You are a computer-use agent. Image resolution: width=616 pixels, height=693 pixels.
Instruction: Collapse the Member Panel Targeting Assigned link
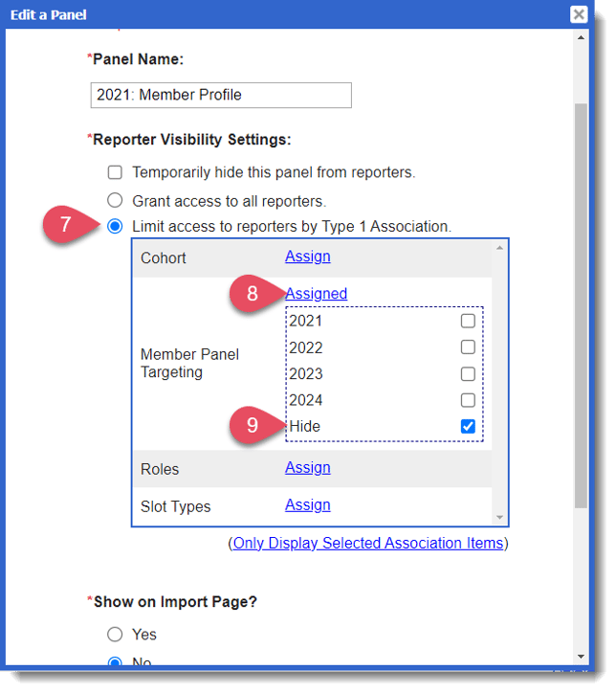point(316,294)
